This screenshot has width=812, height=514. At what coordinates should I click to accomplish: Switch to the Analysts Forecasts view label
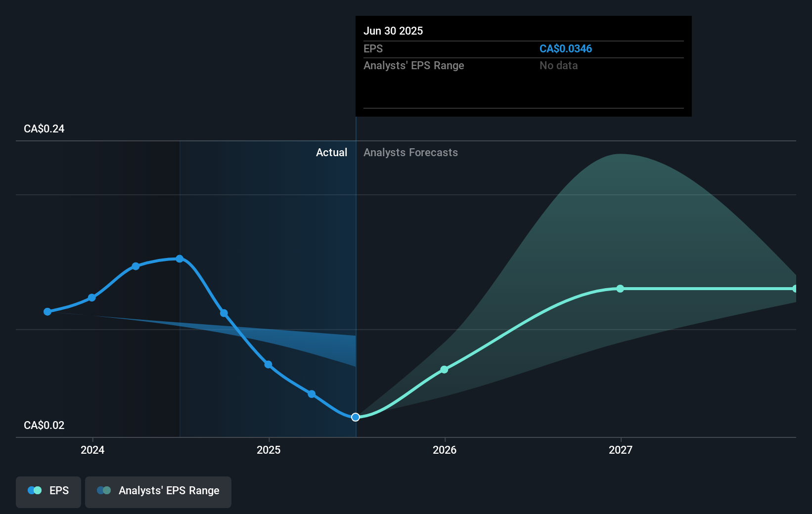point(410,152)
